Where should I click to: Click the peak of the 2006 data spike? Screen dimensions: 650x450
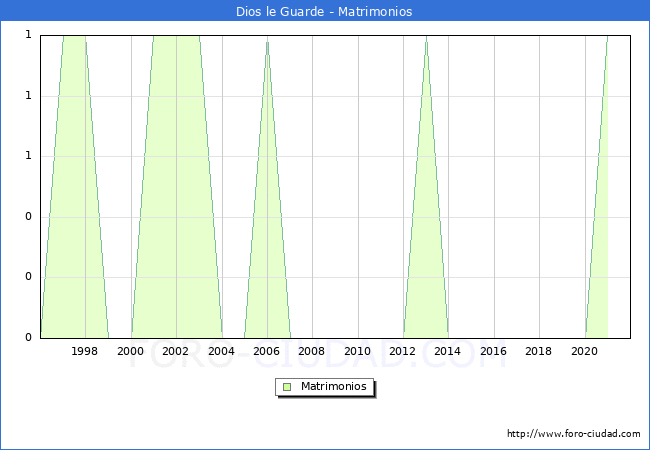click(267, 40)
